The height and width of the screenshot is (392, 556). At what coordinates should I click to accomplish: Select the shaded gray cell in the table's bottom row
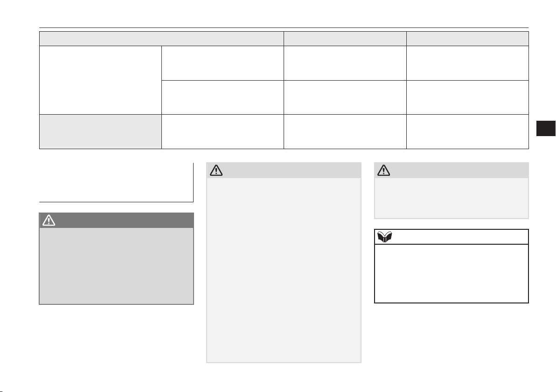pyautogui.click(x=100, y=131)
